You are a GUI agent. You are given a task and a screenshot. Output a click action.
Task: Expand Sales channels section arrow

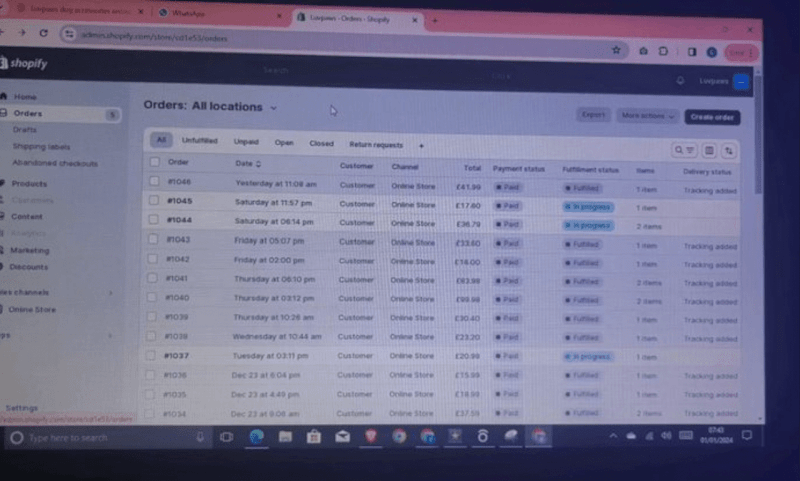coord(110,293)
